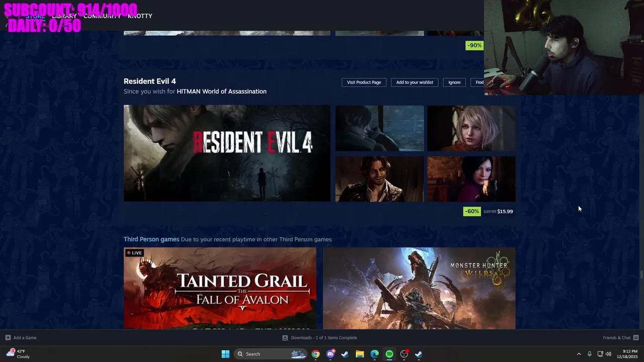Image resolution: width=644 pixels, height=362 pixels.
Task: Open the KNOTTY profile tab
Action: pos(140,16)
